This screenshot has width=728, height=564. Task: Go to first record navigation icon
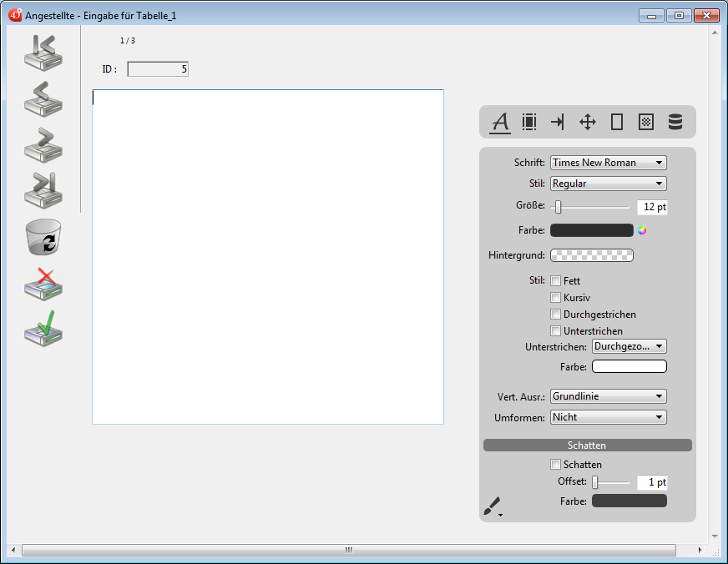pyautogui.click(x=43, y=52)
